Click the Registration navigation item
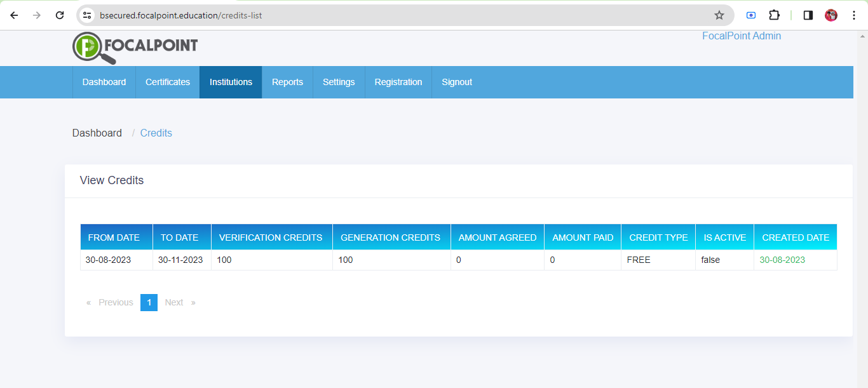Image resolution: width=868 pixels, height=388 pixels. [x=398, y=82]
